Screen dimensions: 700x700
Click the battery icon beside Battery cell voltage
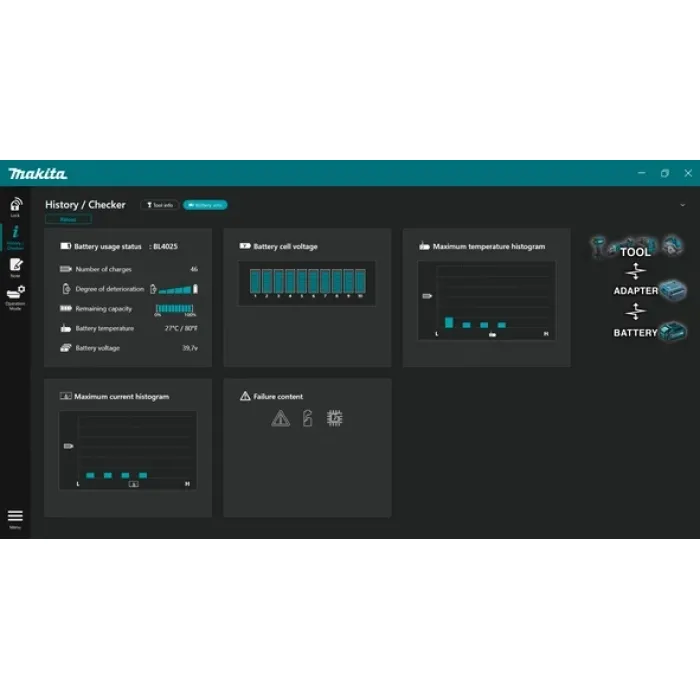(x=245, y=246)
